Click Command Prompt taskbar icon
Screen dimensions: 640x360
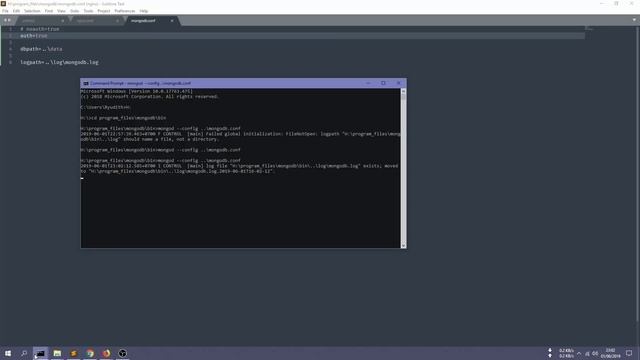pyautogui.click(x=40, y=353)
